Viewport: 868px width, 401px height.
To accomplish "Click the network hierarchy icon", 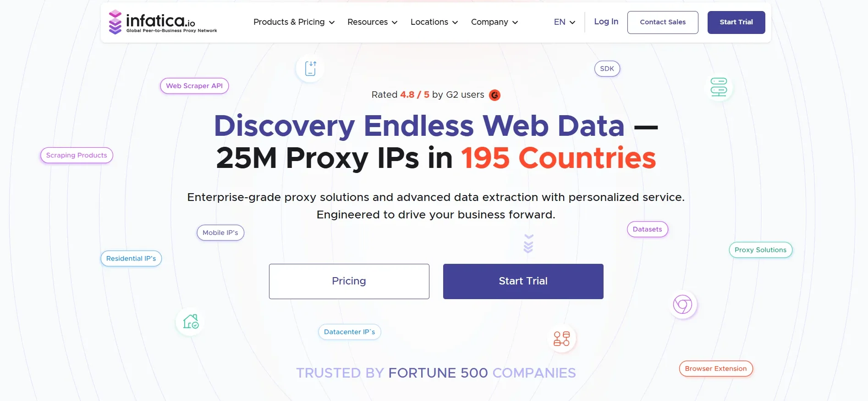I will [562, 339].
